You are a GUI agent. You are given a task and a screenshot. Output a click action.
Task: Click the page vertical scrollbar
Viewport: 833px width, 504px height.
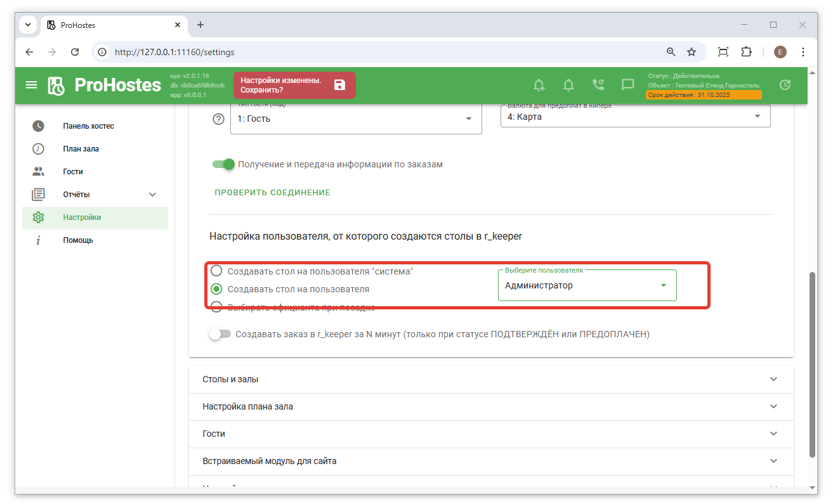[x=812, y=365]
